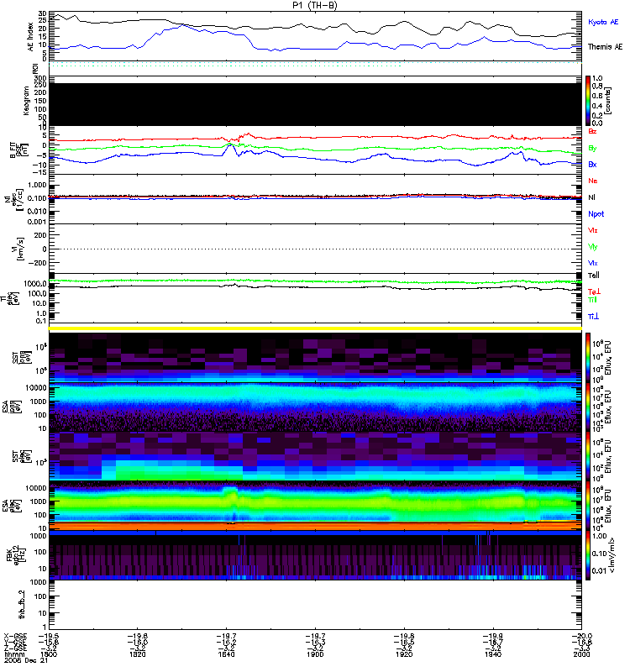Viewport: 630px width, 672px height.
Task: Click the 1840 time axis tick label
Action: pos(226,654)
